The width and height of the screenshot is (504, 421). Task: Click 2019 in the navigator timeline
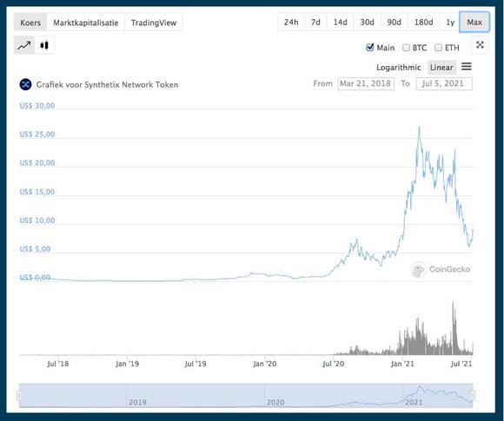pyautogui.click(x=137, y=402)
